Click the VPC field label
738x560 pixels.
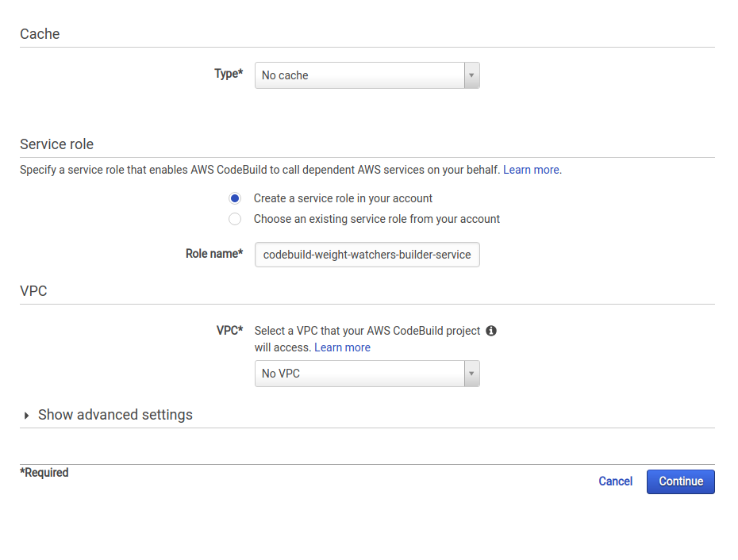coord(229,331)
